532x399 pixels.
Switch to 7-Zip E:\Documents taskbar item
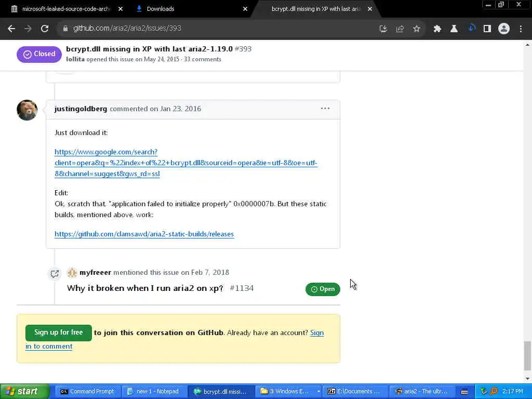354,392
